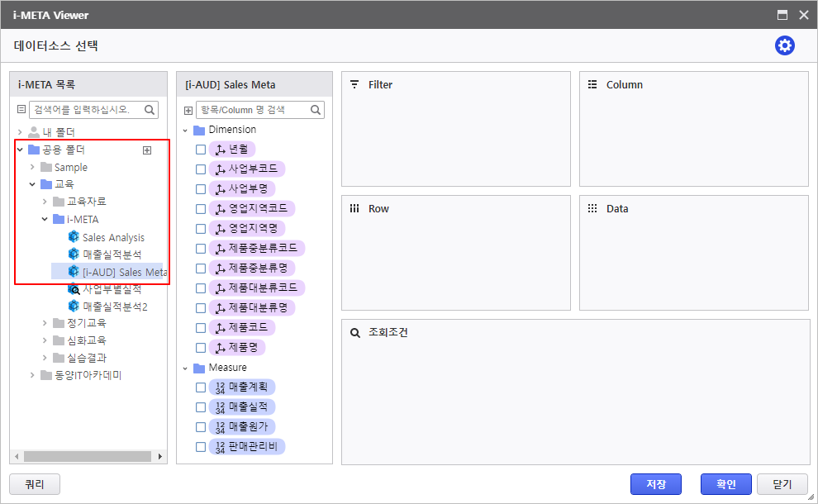This screenshot has width=818, height=504.
Task: Expand the 정기교육 folder
Action: tap(45, 323)
